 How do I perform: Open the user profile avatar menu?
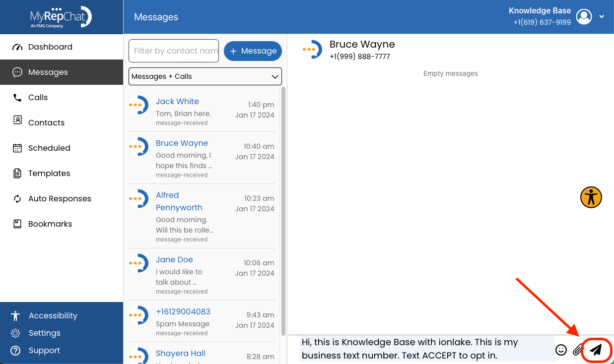click(x=584, y=16)
